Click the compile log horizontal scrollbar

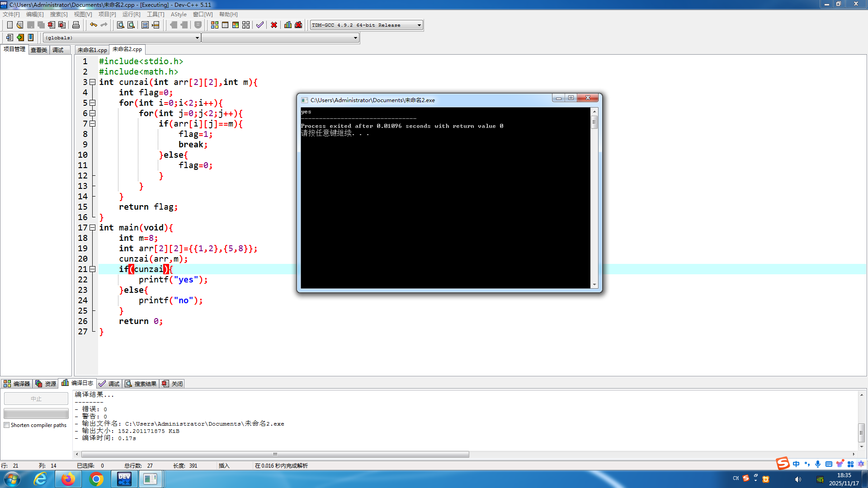tap(275, 454)
